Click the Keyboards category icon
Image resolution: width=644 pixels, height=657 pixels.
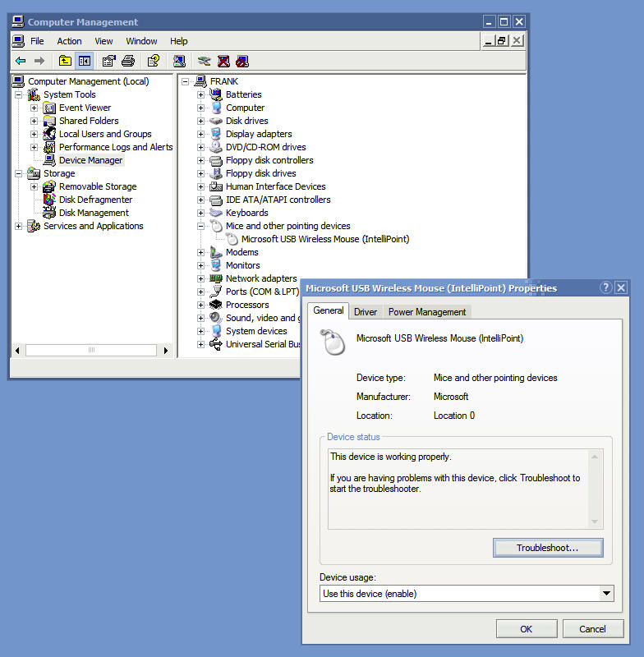[x=216, y=213]
